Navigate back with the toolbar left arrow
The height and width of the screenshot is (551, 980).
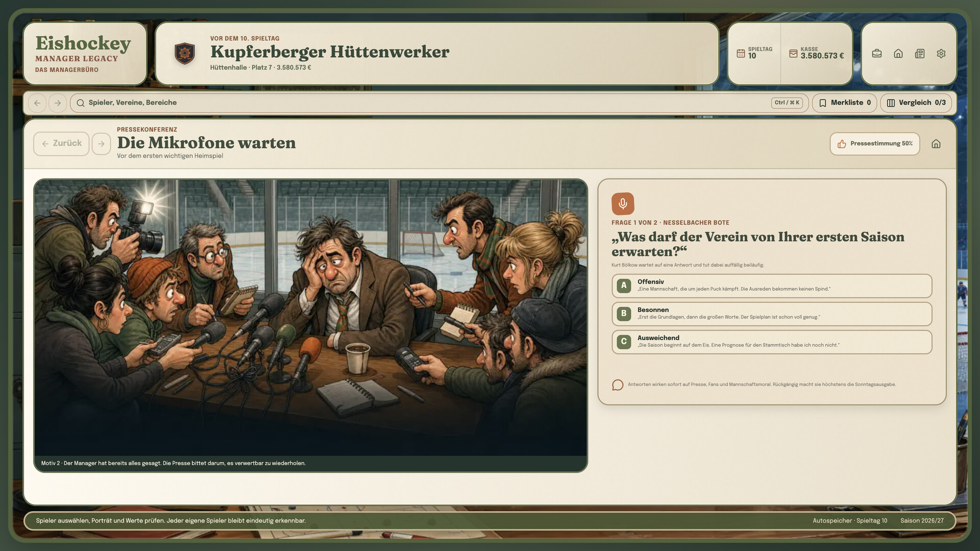(x=37, y=103)
